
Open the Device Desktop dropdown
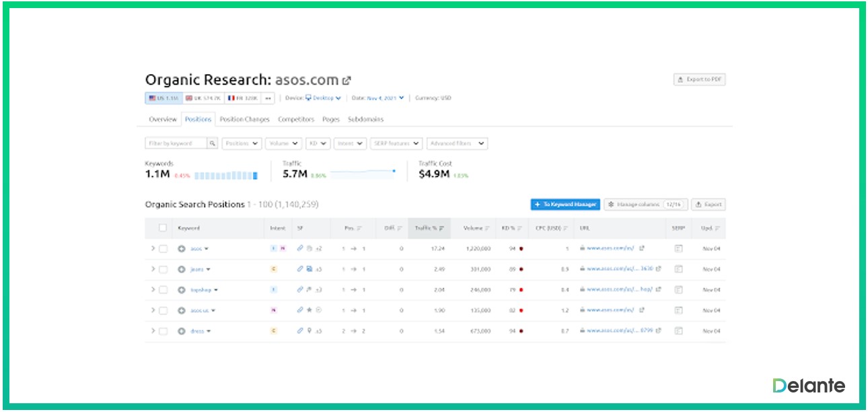[323, 98]
